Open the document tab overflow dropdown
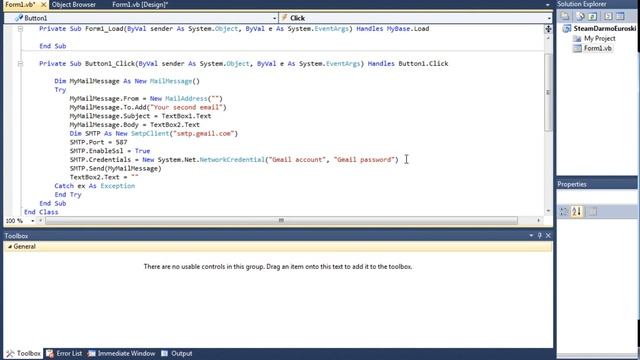Screen dimensions: 640x360 [547, 5]
